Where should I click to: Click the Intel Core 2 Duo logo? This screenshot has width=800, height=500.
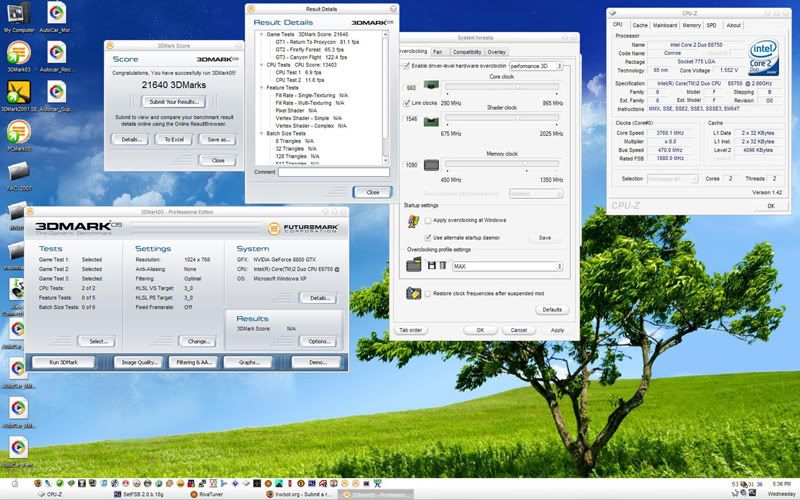(763, 57)
